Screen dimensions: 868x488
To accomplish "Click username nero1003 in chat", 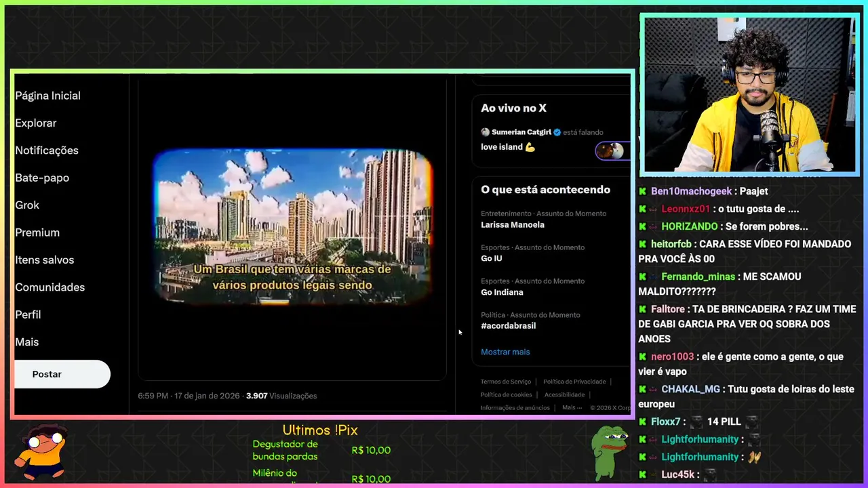I will pyautogui.click(x=673, y=357).
